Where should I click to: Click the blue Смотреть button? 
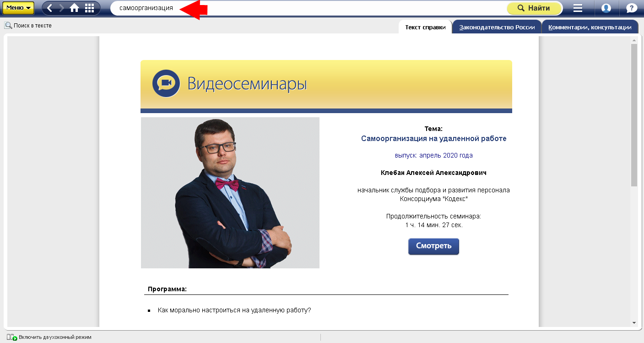[433, 246]
